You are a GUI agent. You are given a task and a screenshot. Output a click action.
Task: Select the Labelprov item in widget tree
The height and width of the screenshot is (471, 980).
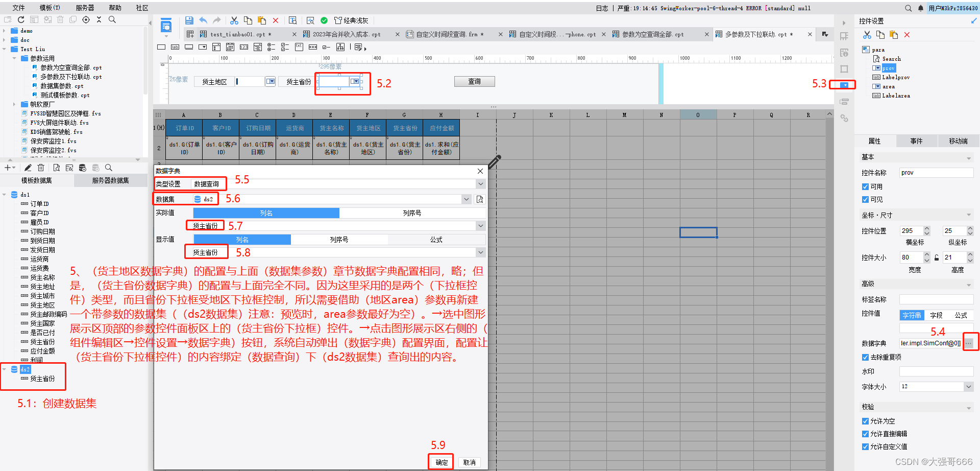[x=895, y=77]
